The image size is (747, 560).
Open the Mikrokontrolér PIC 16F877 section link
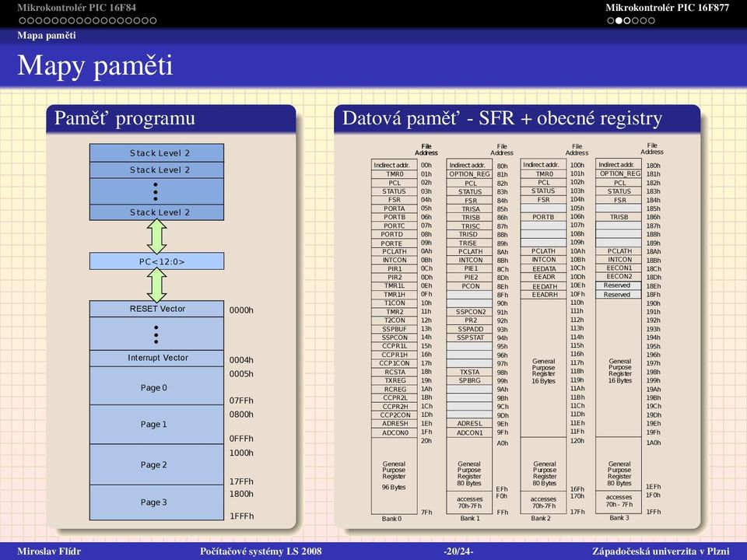(667, 7)
